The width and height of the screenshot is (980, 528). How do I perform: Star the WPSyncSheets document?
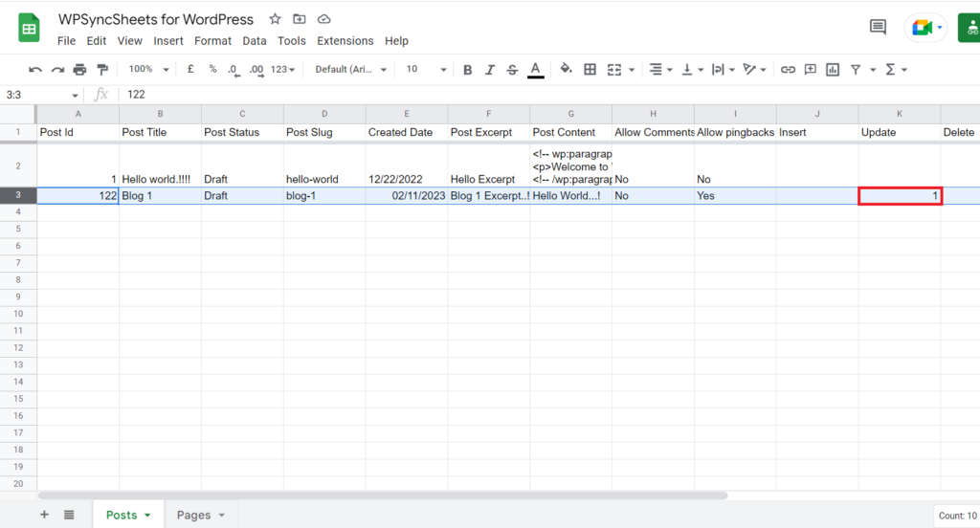click(x=275, y=19)
